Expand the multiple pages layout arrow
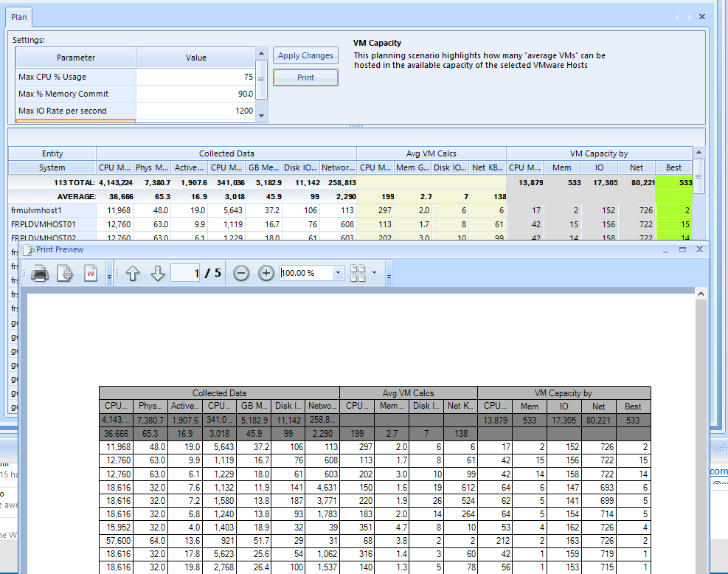The height and width of the screenshot is (574, 728). (x=374, y=273)
